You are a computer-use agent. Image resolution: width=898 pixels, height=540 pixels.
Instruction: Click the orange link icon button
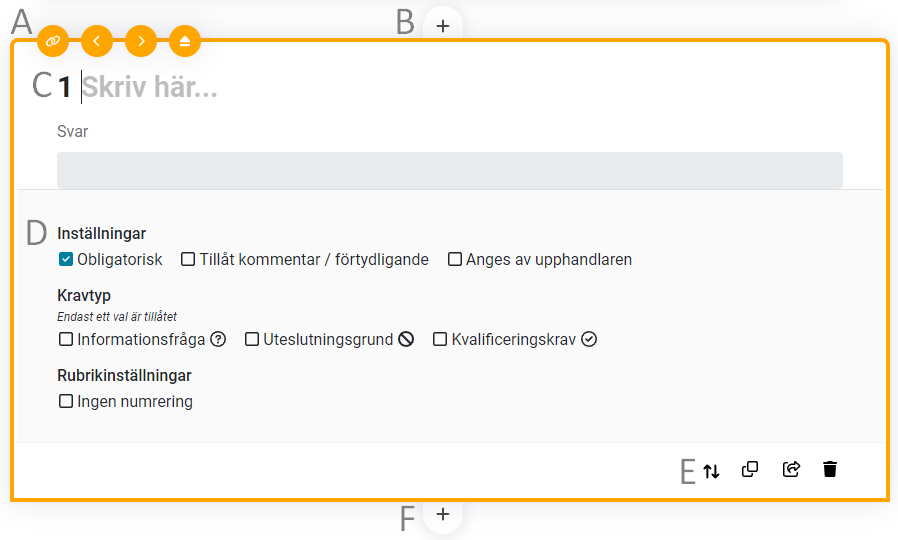[x=53, y=41]
